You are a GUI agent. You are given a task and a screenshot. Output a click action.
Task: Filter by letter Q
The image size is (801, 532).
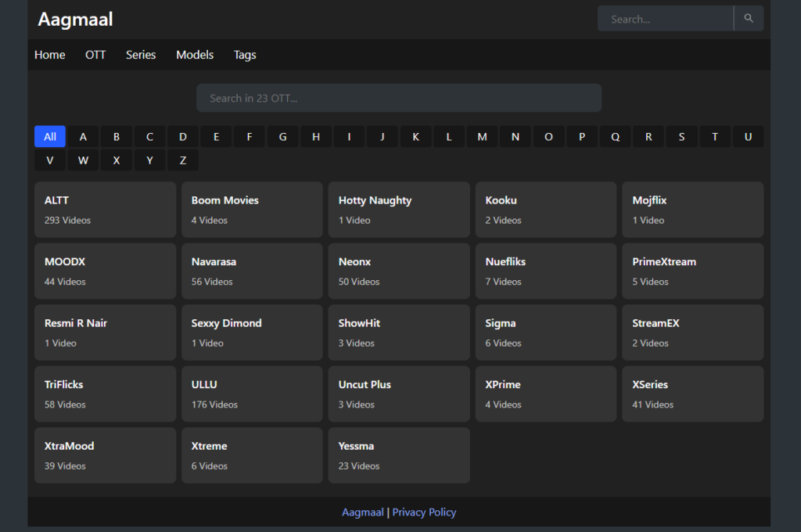point(615,136)
